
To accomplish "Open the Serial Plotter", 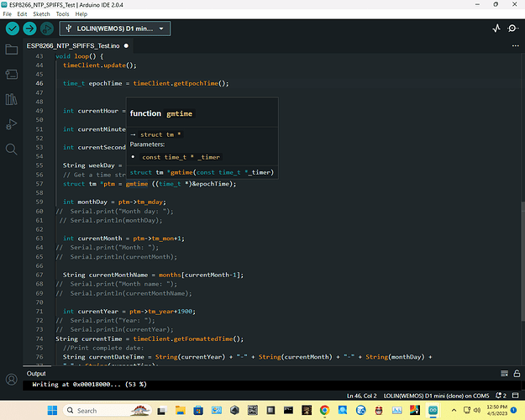I will tap(496, 29).
